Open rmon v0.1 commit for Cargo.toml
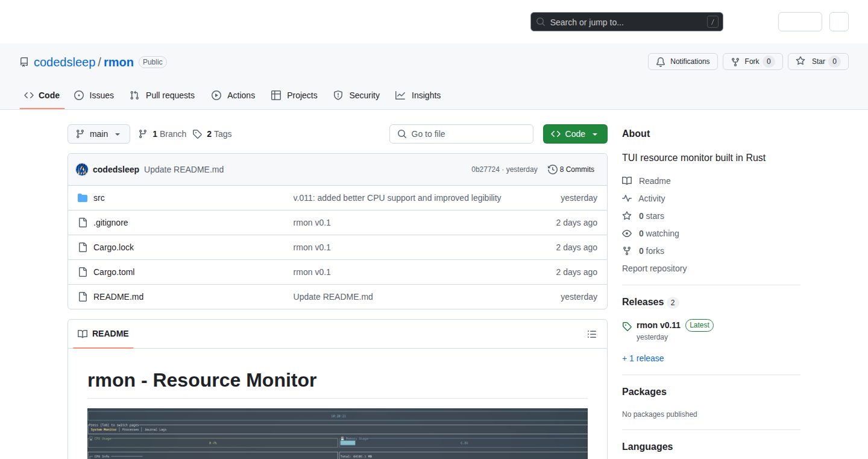Screen dimensions: 868x459 pos(312,272)
